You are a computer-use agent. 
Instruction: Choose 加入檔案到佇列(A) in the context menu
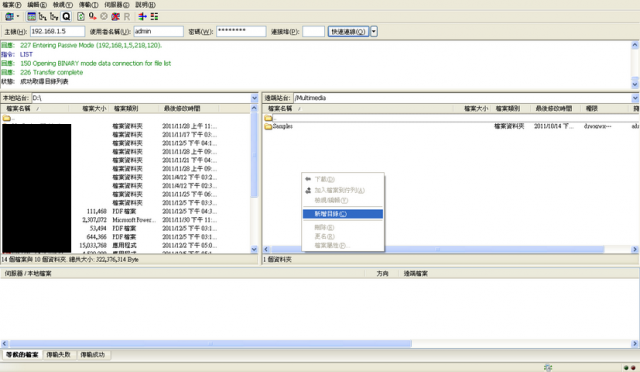(342, 190)
